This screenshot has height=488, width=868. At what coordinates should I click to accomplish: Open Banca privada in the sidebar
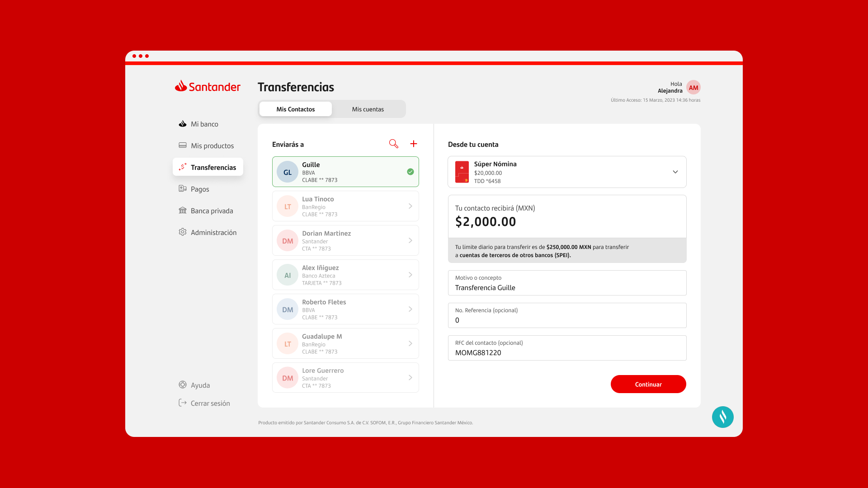211,211
